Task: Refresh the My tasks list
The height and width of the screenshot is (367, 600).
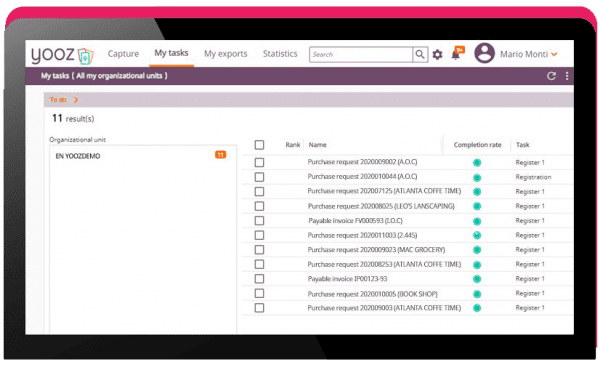Action: coord(551,76)
